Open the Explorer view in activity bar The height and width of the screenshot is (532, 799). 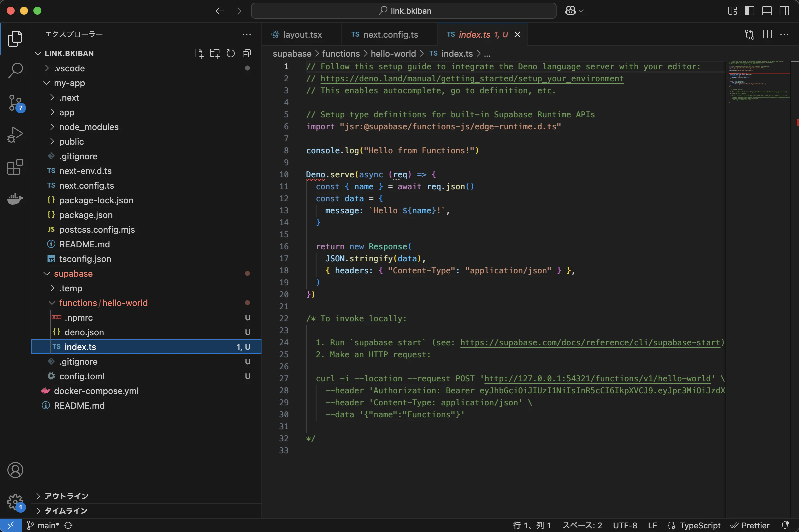(x=15, y=38)
